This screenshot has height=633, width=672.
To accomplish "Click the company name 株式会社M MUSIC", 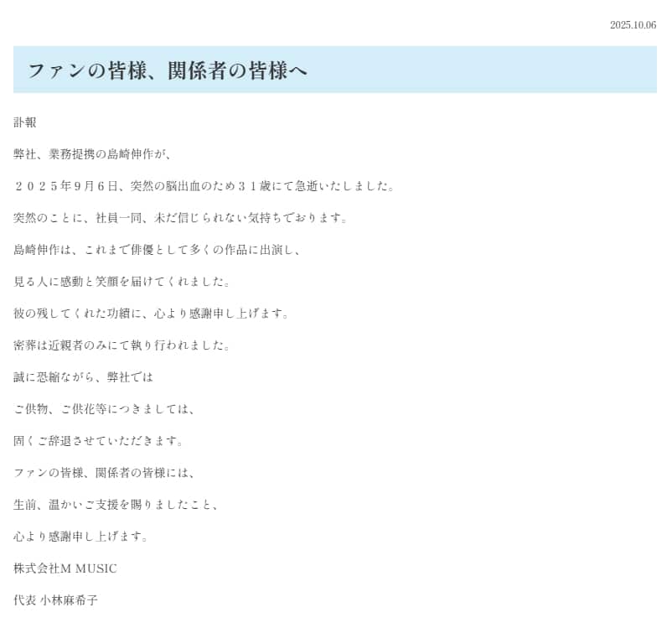I will (x=65, y=568).
